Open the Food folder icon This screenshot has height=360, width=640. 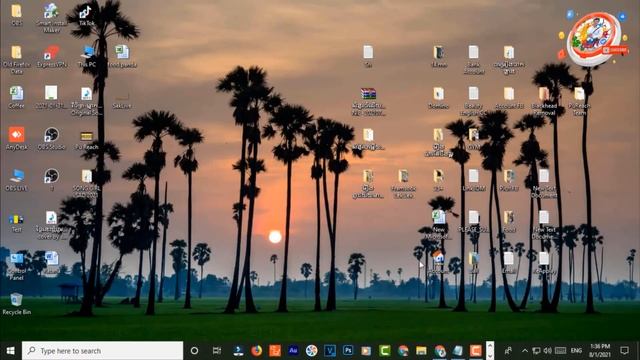[509, 222]
